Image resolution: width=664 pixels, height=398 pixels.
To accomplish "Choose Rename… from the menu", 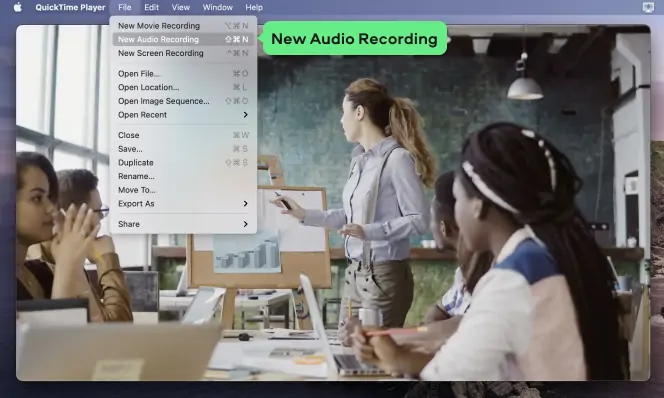I will tap(183, 176).
